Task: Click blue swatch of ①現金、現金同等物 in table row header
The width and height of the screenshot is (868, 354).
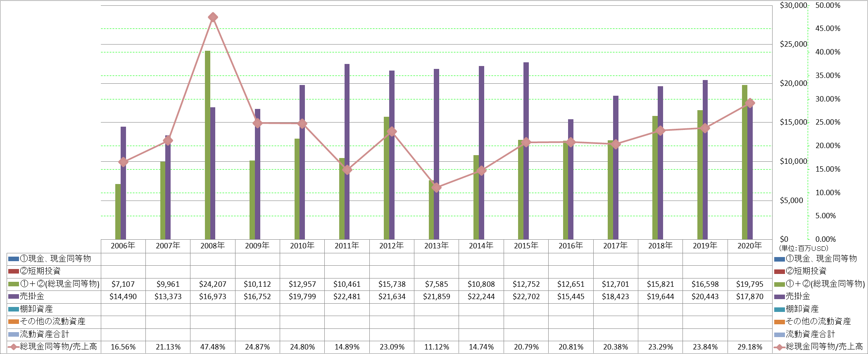Action: coord(14,259)
